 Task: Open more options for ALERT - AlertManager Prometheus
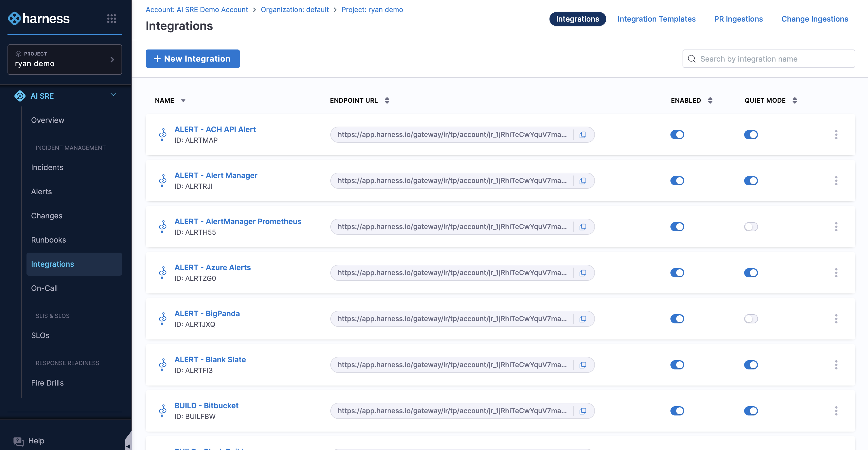click(836, 227)
